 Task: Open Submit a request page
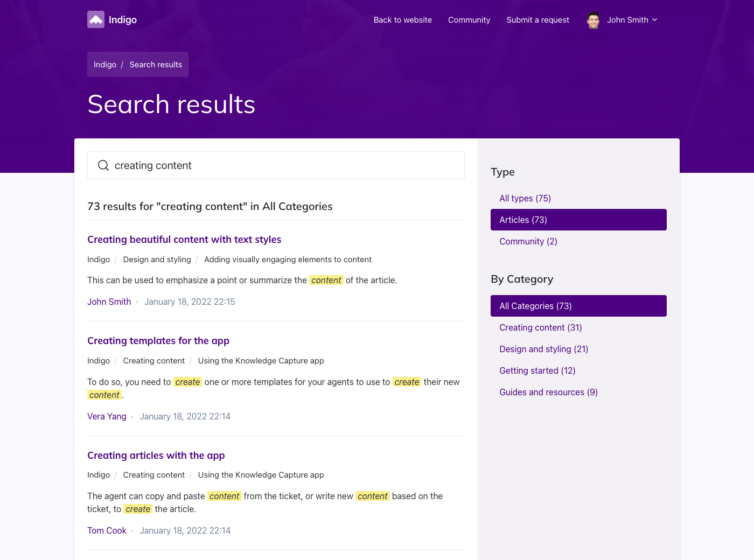coord(537,20)
